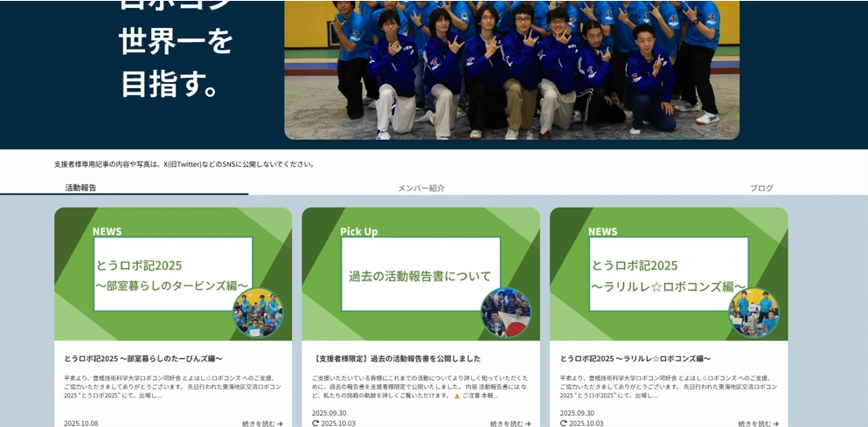This screenshot has width=868, height=427.
Task: Open article title とうロボ記2025 〜ラリルレ☆ロボコンズ編〜
Action: click(x=635, y=358)
